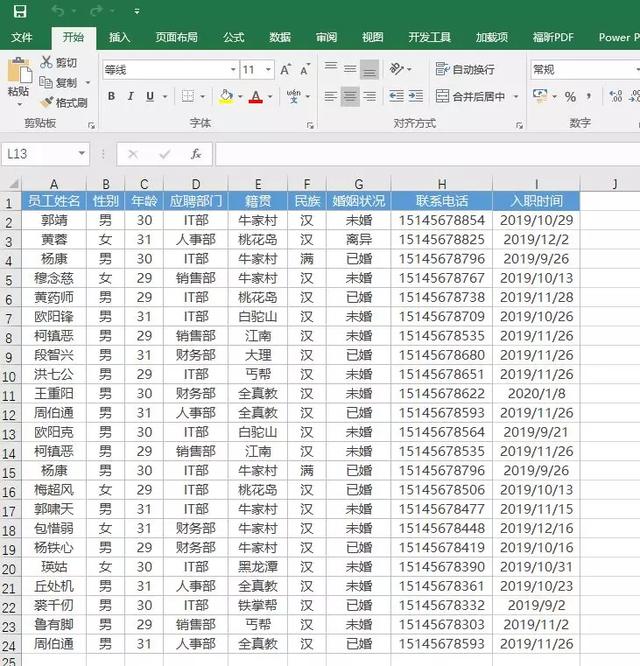The height and width of the screenshot is (666, 640).
Task: Click Decrease Indent icon
Action: [x=396, y=96]
